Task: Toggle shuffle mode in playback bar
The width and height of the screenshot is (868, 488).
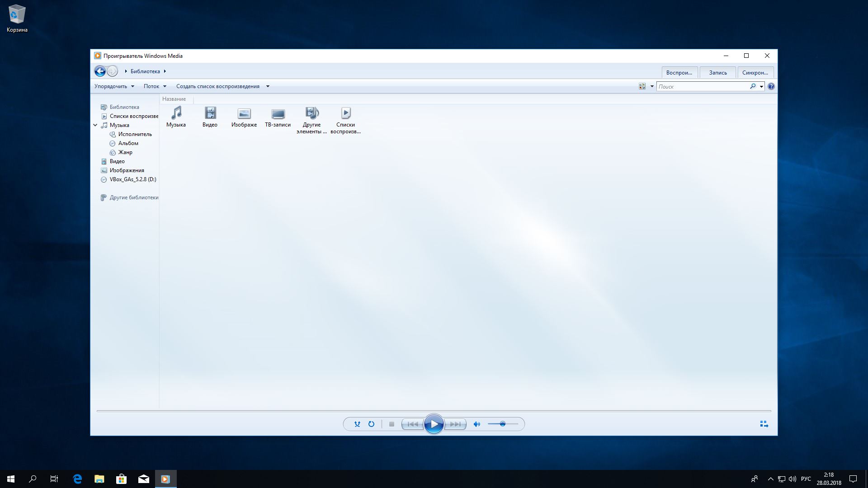Action: tap(357, 424)
